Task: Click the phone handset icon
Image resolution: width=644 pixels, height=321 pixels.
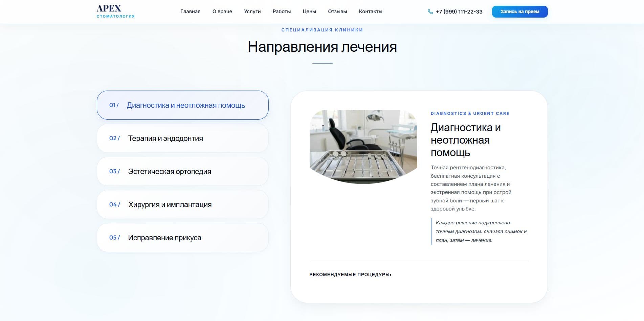Action: coord(430,11)
